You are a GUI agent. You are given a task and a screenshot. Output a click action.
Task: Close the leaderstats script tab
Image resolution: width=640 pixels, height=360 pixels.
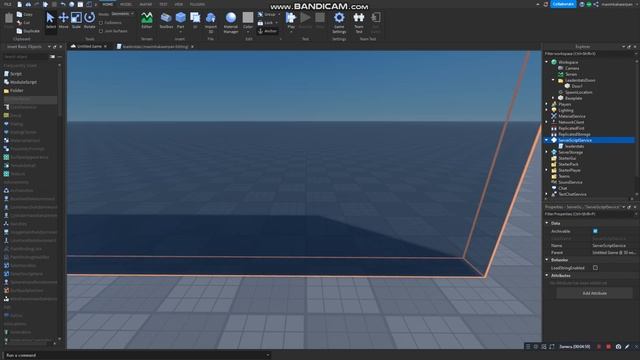tap(192, 47)
